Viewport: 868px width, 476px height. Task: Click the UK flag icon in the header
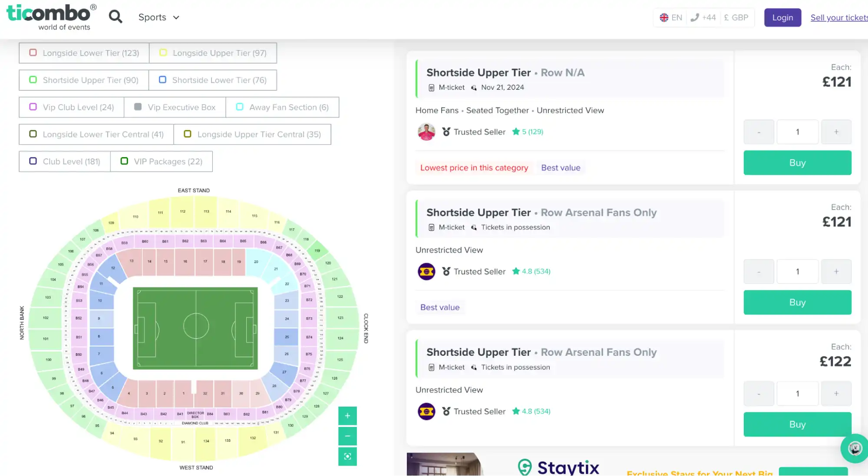(x=663, y=17)
